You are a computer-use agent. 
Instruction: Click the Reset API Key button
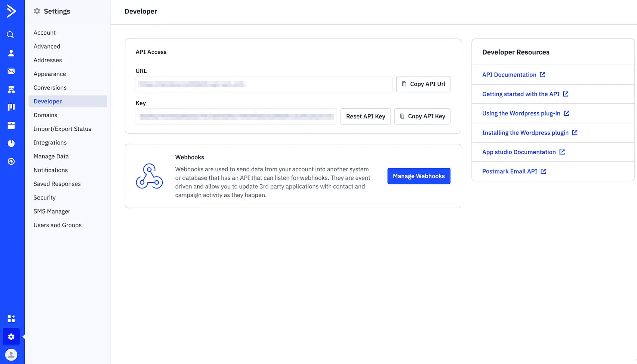pos(365,116)
